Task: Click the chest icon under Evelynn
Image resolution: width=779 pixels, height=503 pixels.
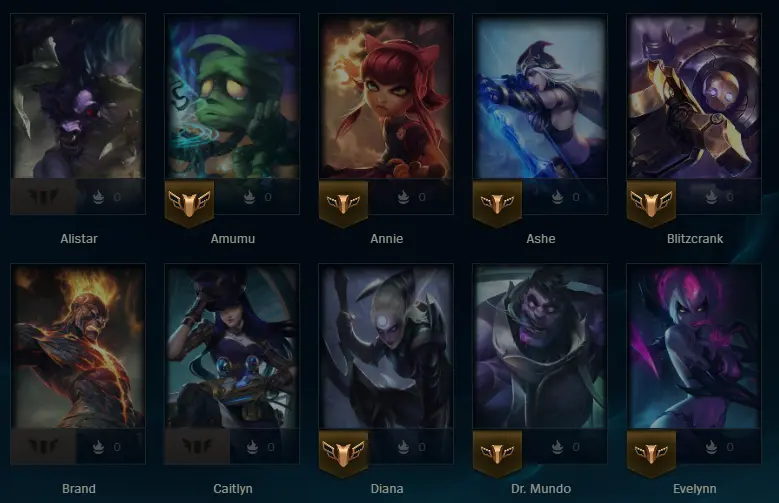Action: coord(711,447)
